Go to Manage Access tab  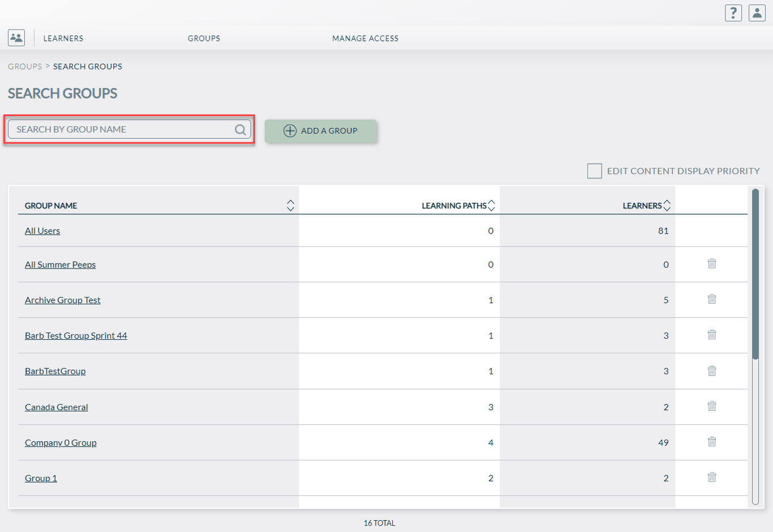tap(365, 39)
